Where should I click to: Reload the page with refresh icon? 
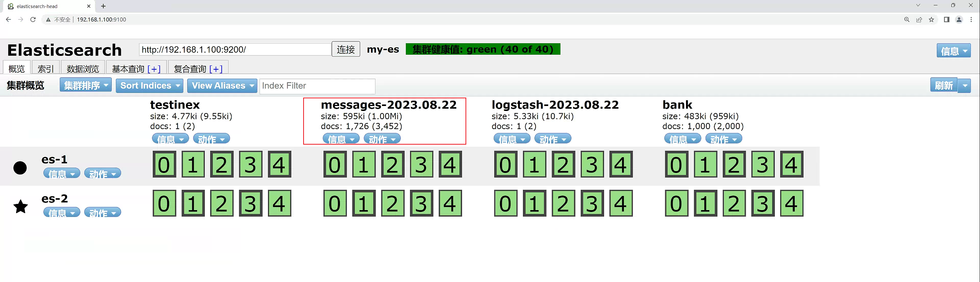pyautogui.click(x=33, y=20)
